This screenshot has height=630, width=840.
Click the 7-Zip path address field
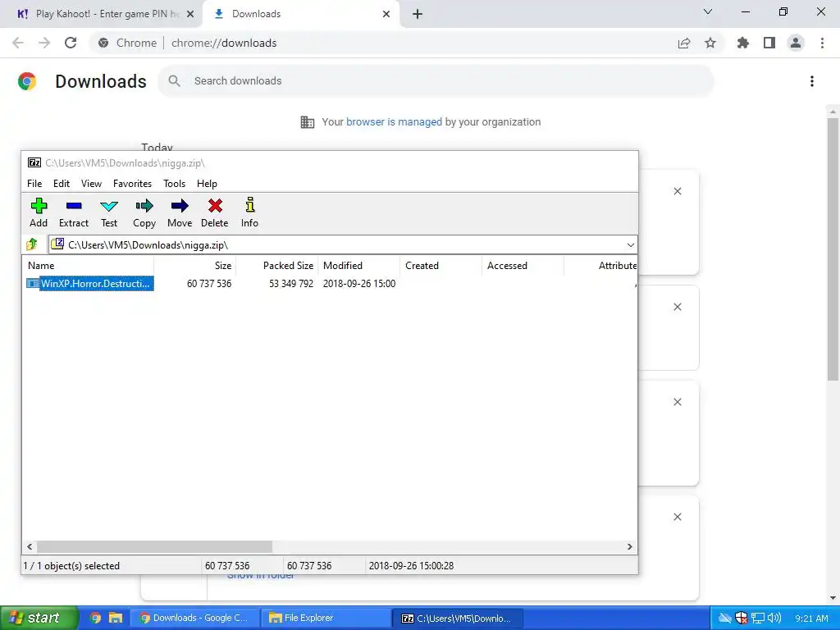coord(343,244)
